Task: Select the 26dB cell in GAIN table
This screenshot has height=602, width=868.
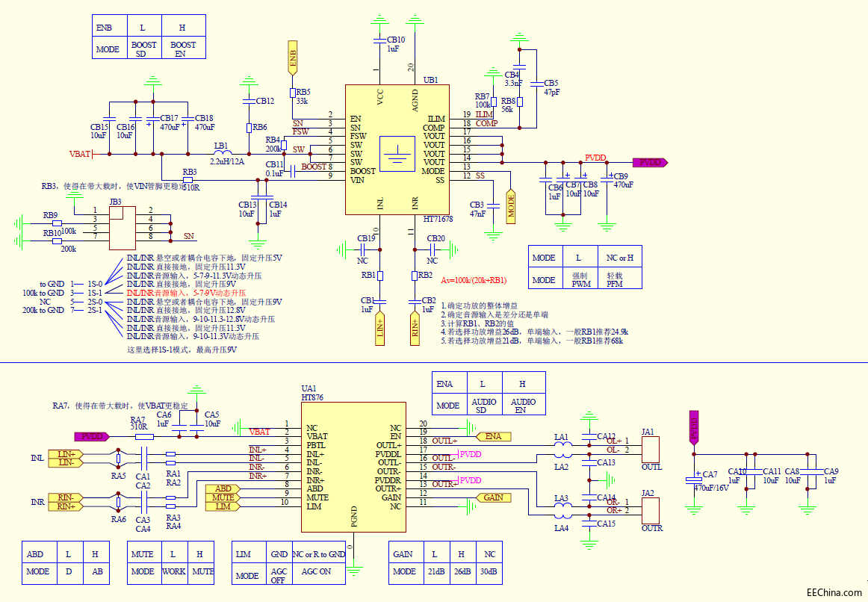Action: [463, 573]
